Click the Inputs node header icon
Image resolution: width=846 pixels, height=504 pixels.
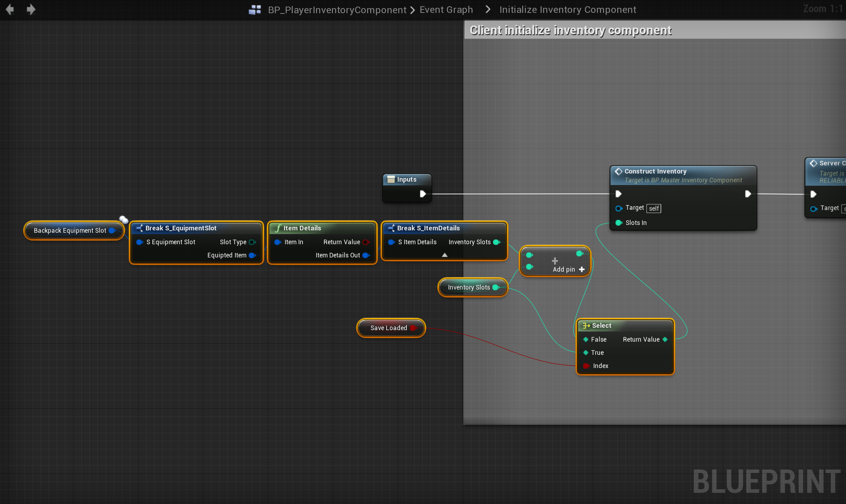(391, 179)
